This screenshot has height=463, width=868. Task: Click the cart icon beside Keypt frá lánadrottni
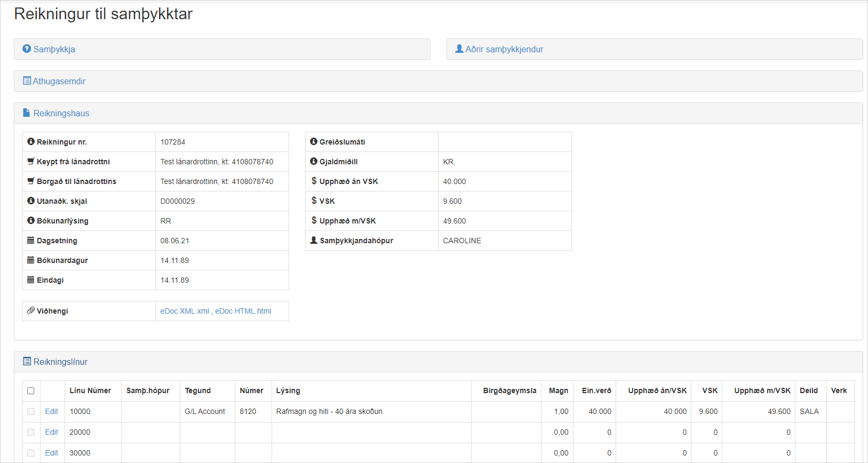[31, 161]
